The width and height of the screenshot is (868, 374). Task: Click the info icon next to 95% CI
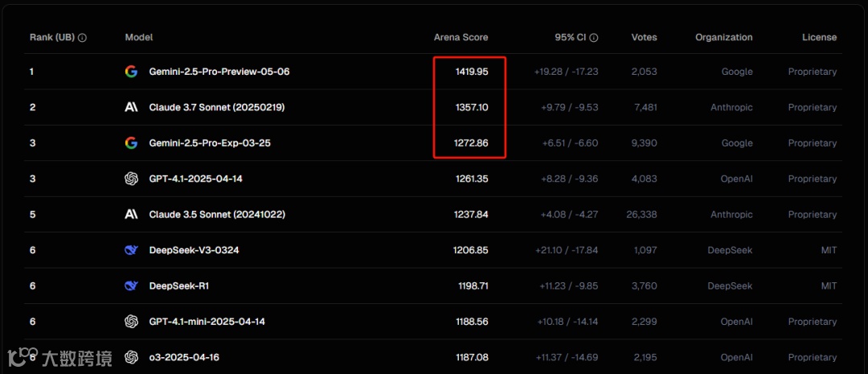[x=594, y=38]
